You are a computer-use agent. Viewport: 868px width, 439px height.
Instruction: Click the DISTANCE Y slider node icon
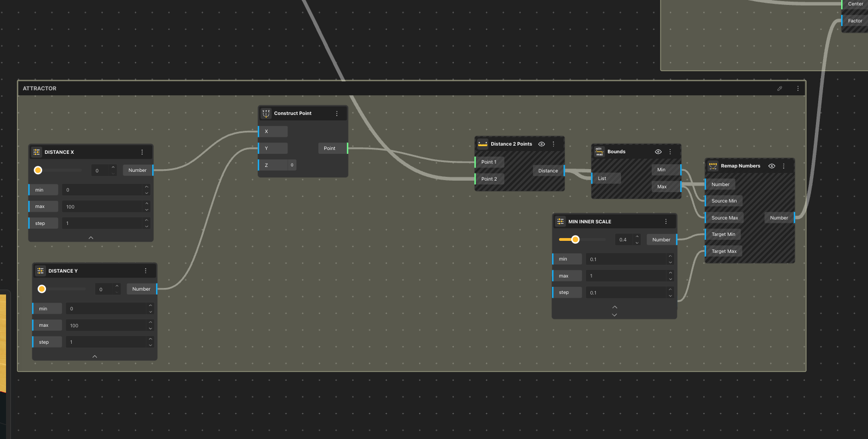[41, 271]
